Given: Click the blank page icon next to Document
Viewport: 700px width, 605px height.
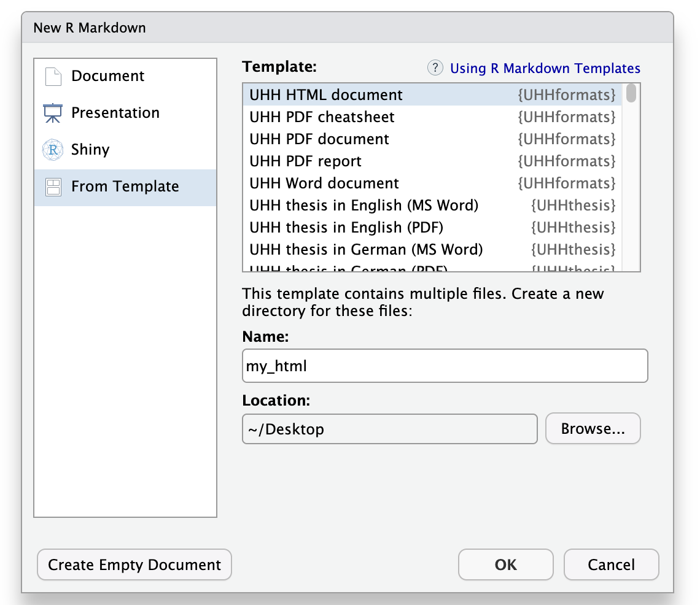Looking at the screenshot, I should point(53,75).
